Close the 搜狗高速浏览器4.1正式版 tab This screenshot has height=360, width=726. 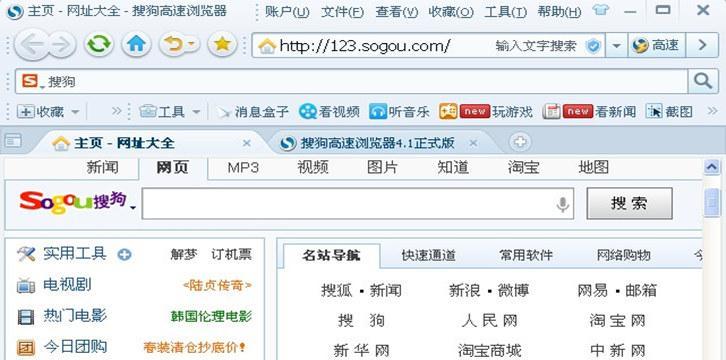(x=473, y=143)
